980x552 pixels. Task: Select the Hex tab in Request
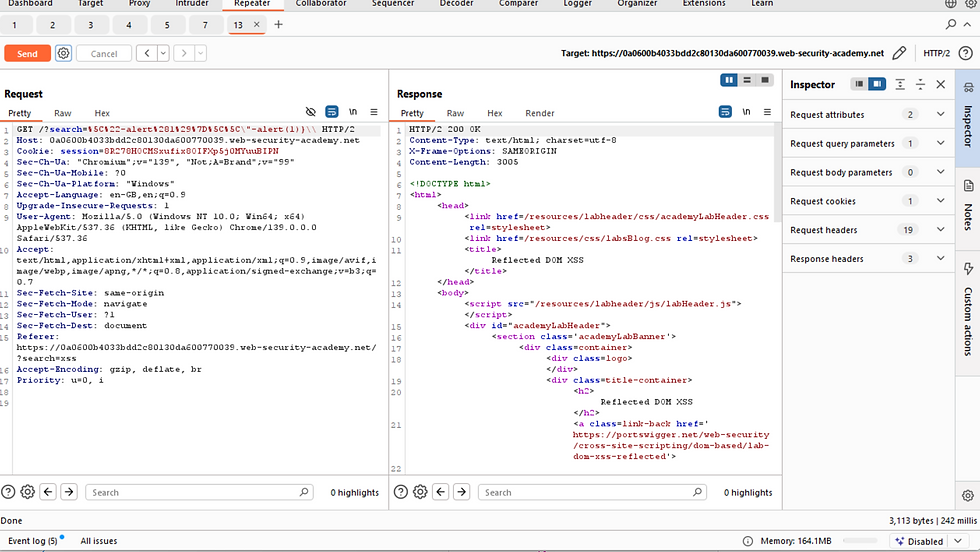coord(102,113)
